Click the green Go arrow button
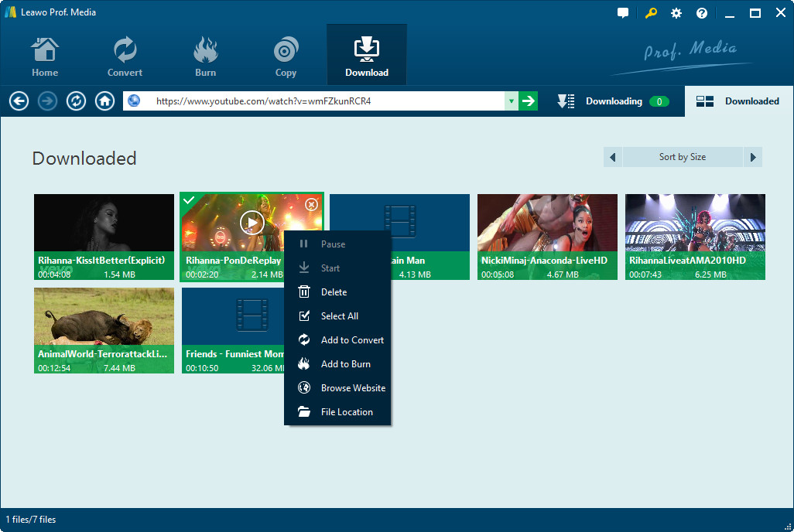Screen dimensions: 794x532 click(528, 101)
